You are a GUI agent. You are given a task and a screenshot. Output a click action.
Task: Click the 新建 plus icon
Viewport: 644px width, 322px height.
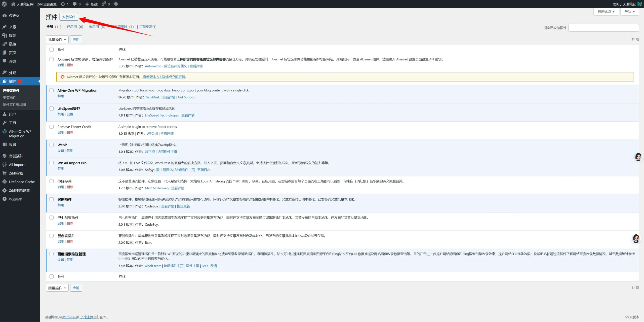click(x=87, y=4)
